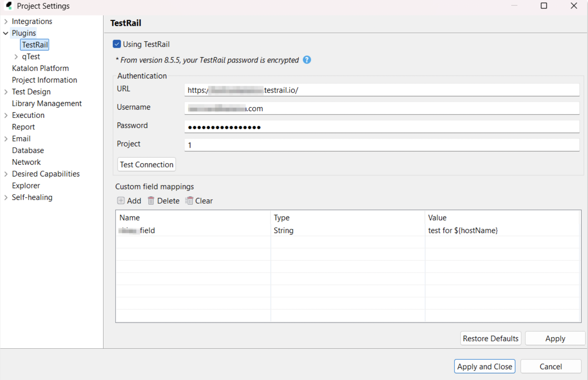Click the Clear label in mappings toolbar

[x=204, y=201]
